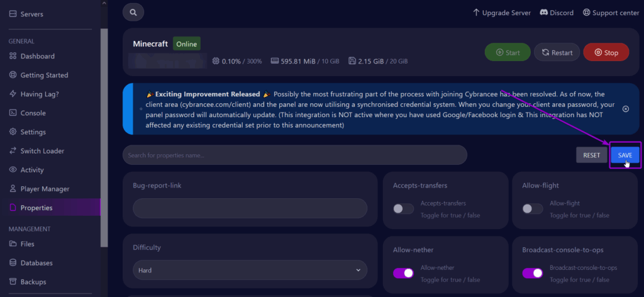Screen dimensions: 644x297
Task: Click the Activity eye icon
Action: (x=13, y=169)
